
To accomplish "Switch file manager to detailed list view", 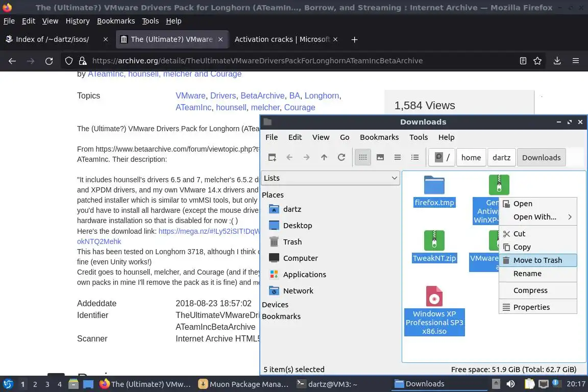I will 415,158.
